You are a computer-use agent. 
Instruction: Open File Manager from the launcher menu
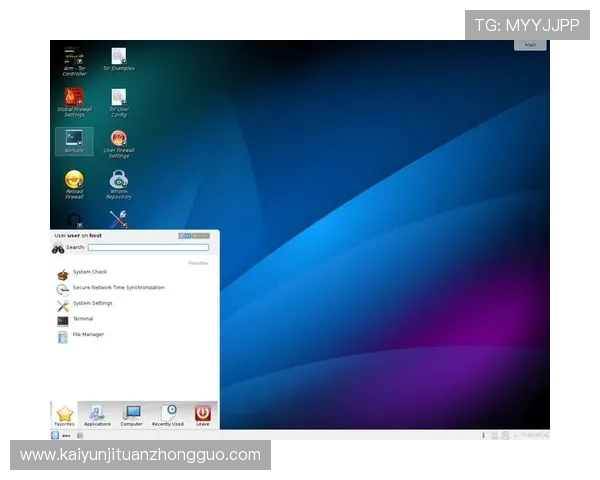pos(87,335)
